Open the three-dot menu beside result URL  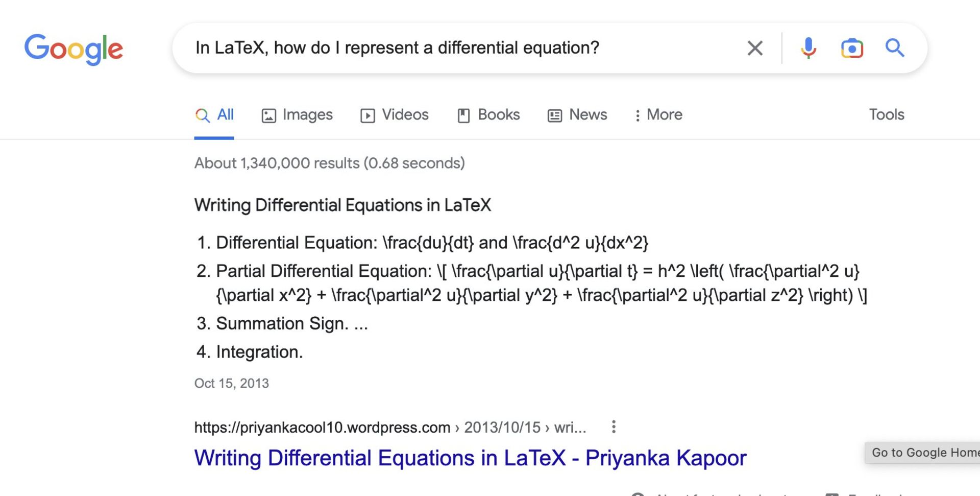[614, 427]
